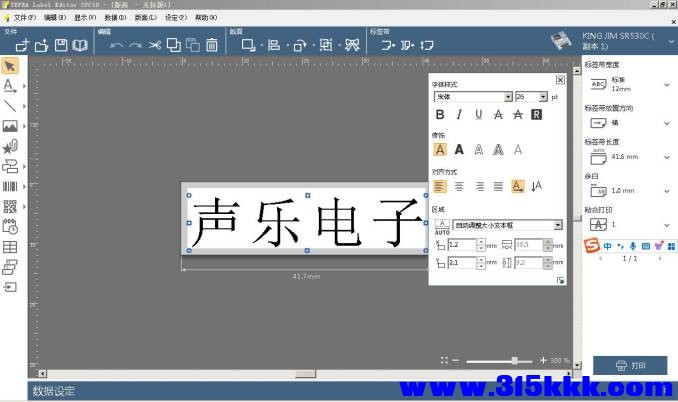
Task: Open the auto-adjust text frame dropdown
Action: [x=558, y=225]
